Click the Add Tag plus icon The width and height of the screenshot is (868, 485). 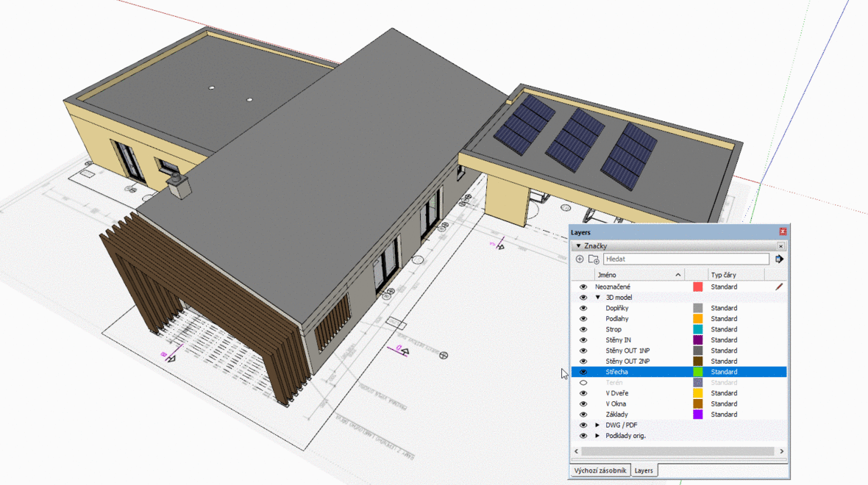coord(580,259)
